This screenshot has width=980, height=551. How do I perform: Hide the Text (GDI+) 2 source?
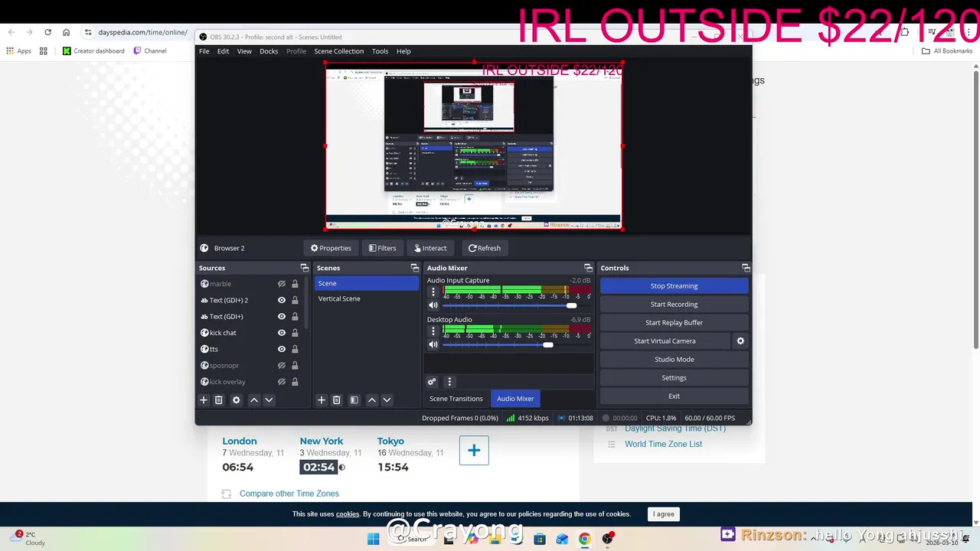pos(282,300)
